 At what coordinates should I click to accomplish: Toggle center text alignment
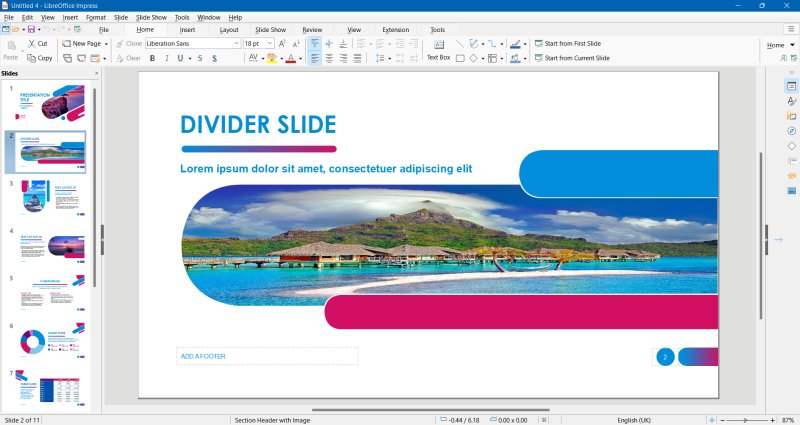[x=329, y=58]
